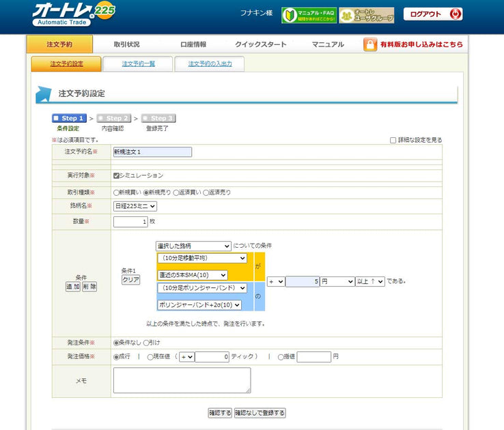Open the ボリンジャーバンド+2σ(10) dropdown
504x430 pixels.
click(x=199, y=304)
